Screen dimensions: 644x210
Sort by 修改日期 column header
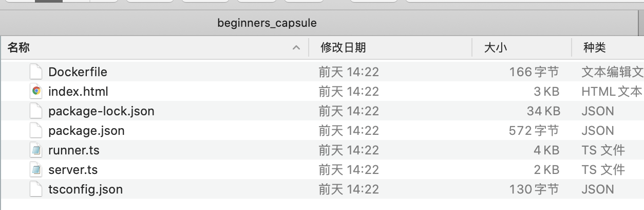coord(343,48)
